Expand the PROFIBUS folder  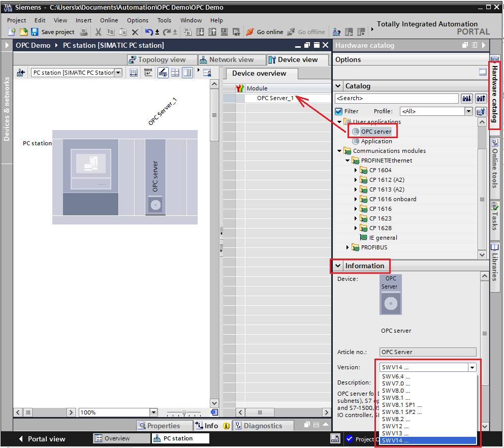click(348, 247)
